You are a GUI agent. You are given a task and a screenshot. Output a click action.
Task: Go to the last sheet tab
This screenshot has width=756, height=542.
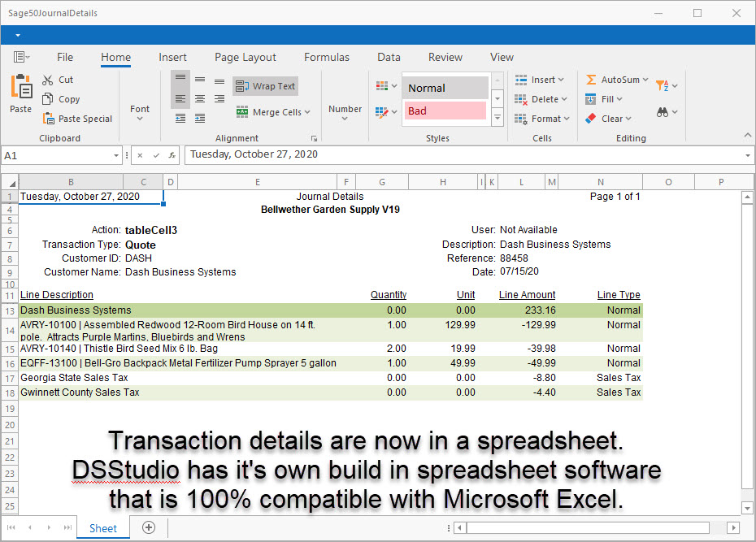click(x=67, y=527)
